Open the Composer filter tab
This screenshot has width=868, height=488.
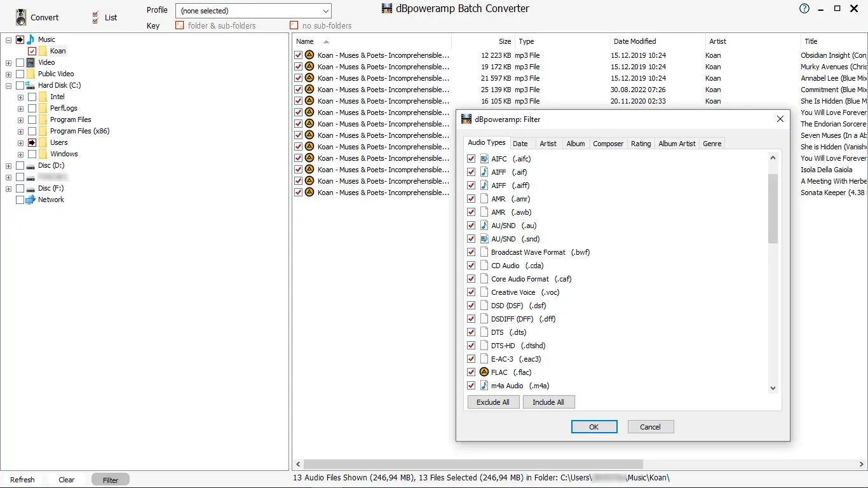[x=608, y=144]
